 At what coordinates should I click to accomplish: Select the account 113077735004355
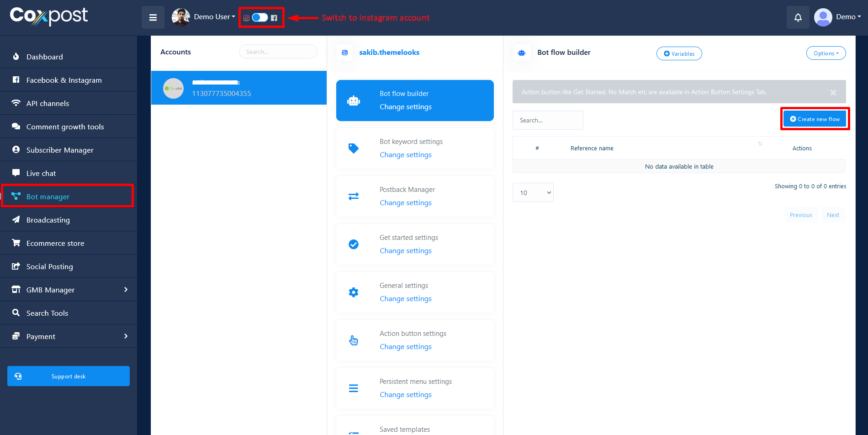tap(239, 88)
